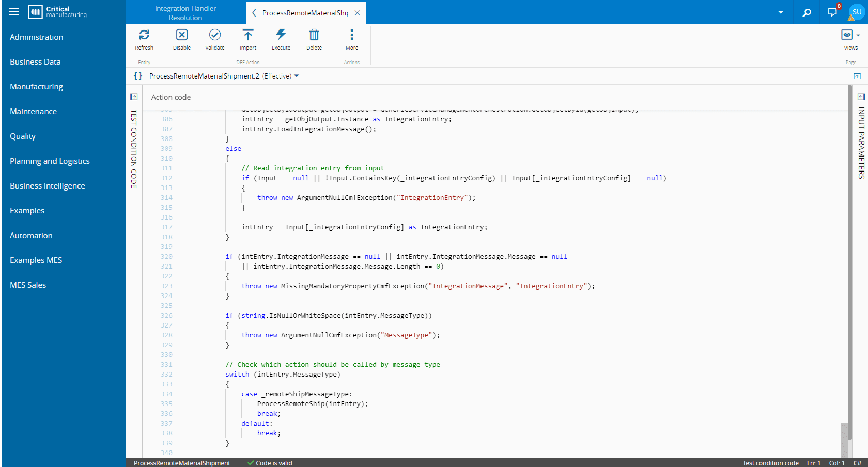Open the notifications chat icon

click(x=832, y=12)
